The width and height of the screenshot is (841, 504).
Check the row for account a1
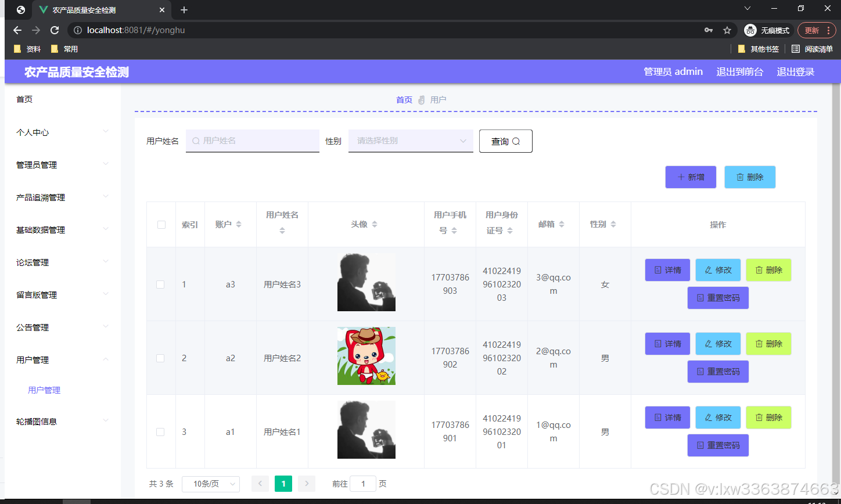[160, 432]
